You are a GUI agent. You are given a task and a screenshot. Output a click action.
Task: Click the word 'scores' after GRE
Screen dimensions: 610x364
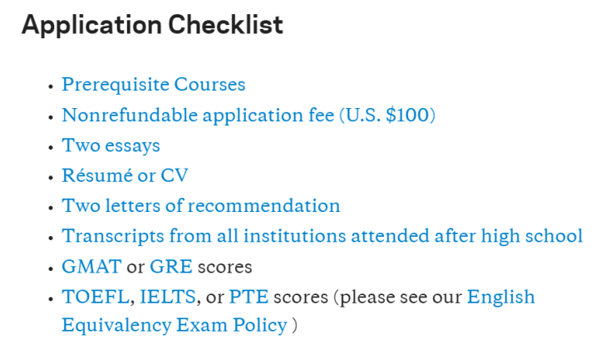pos(224,267)
